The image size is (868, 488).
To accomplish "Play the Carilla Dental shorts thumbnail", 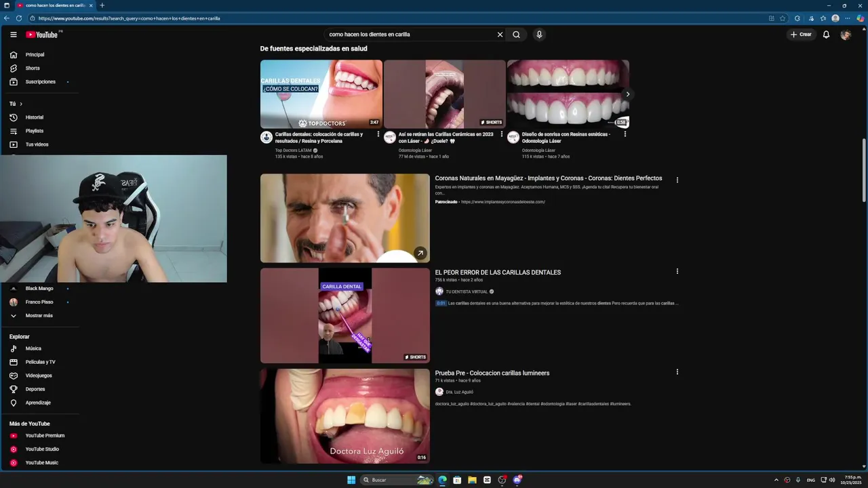I will [345, 316].
